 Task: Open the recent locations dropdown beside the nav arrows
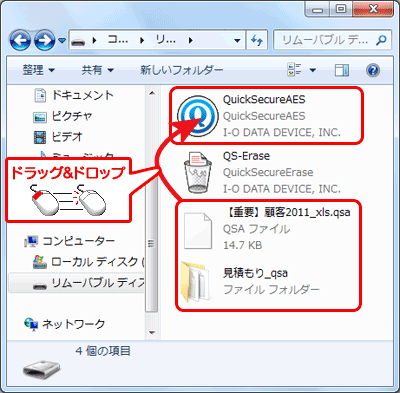click(62, 41)
